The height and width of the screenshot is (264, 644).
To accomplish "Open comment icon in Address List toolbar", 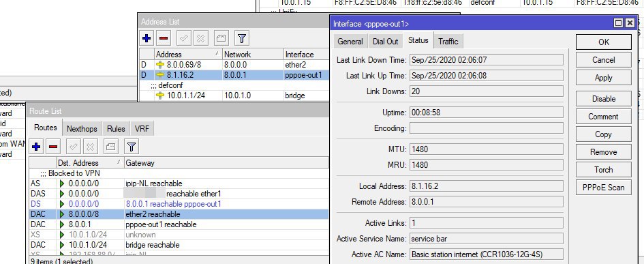I will pos(221,38).
